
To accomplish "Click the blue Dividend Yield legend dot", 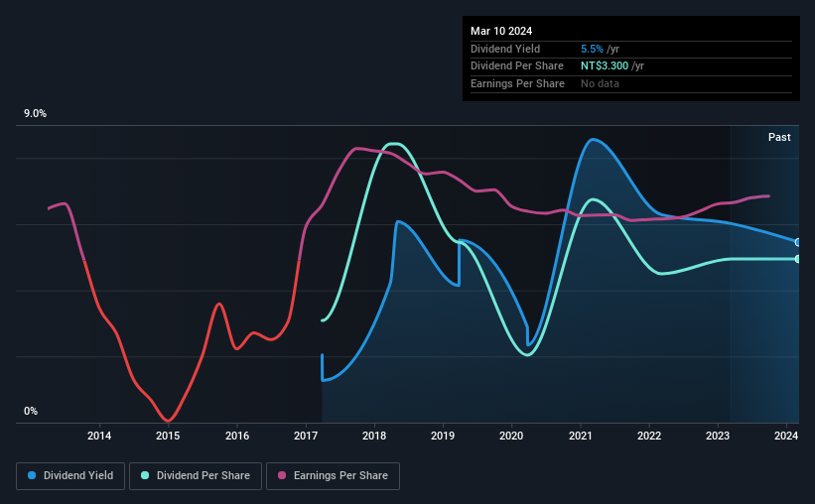I will pos(32,475).
